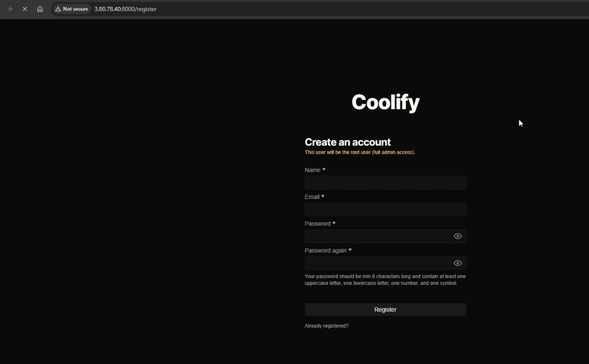
Task: Open the Already registered? link
Action: click(327, 326)
